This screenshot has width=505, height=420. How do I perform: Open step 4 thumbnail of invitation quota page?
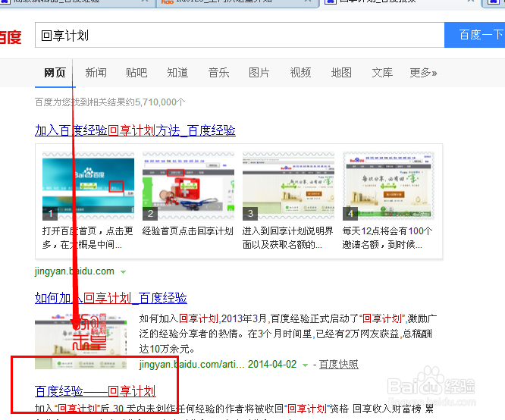pyautogui.click(x=388, y=186)
